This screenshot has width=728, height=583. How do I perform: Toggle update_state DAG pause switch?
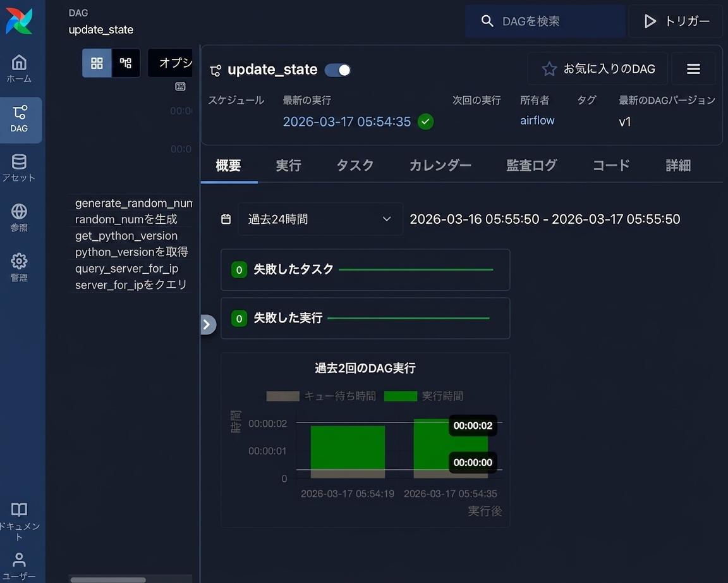337,70
